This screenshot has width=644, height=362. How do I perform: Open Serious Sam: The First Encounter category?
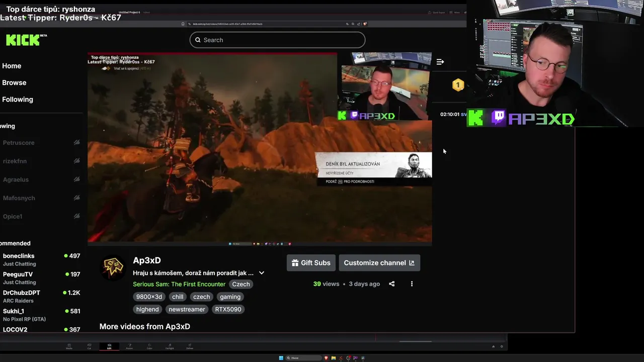pos(179,284)
